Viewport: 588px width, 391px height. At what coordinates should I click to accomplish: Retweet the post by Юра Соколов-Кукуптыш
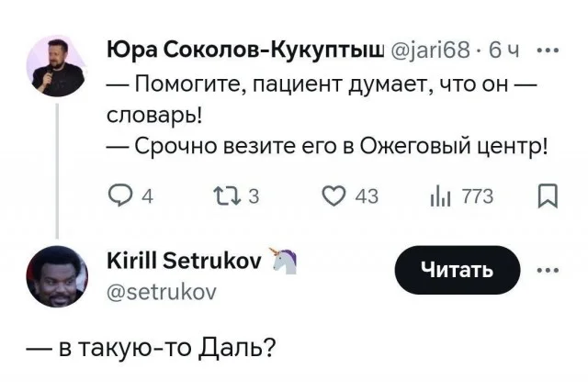point(225,196)
